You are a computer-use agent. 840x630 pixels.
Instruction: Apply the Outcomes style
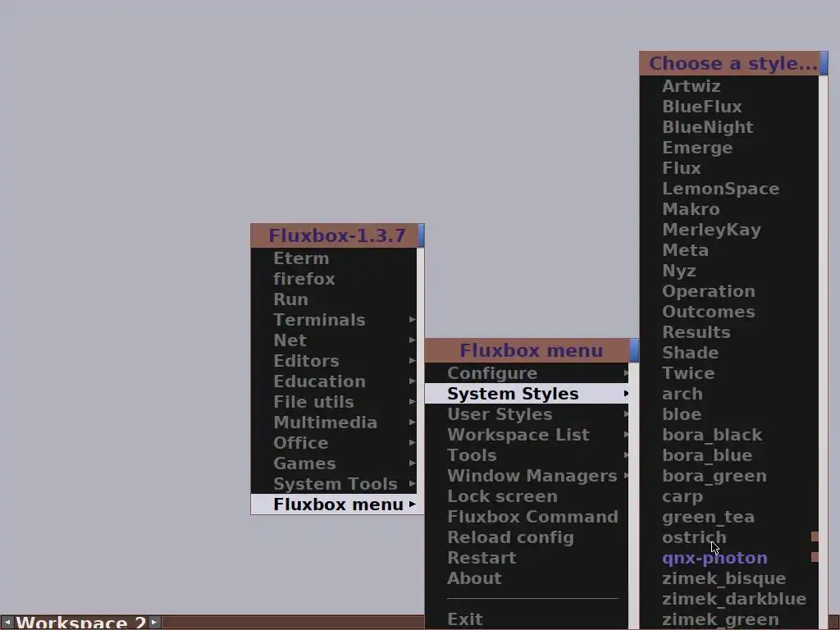click(729, 311)
